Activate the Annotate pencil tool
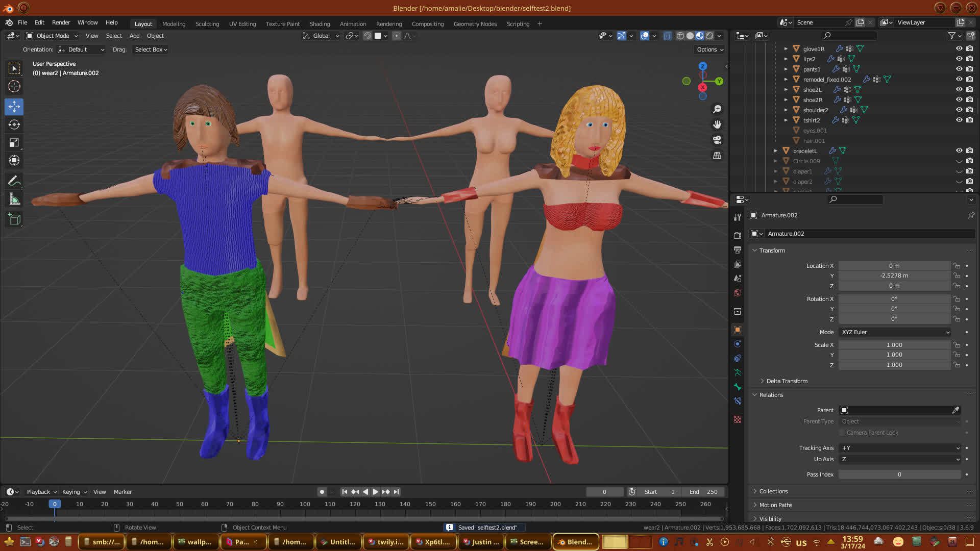This screenshot has height=551, width=980. pos(14,181)
